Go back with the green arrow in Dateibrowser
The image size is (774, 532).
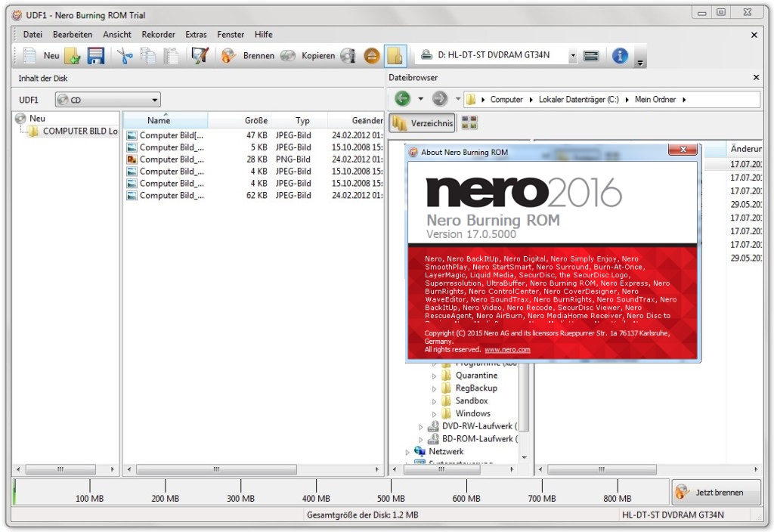pos(402,99)
